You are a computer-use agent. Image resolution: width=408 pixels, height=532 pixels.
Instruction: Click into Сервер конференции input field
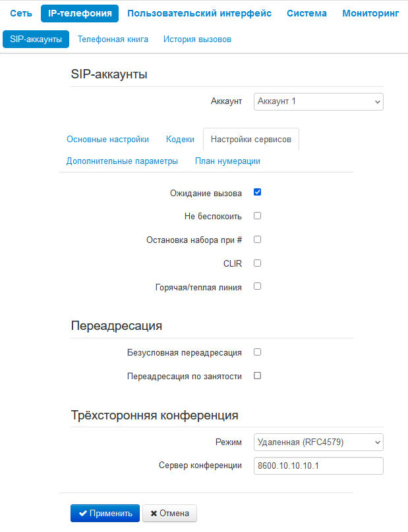pyautogui.click(x=318, y=465)
